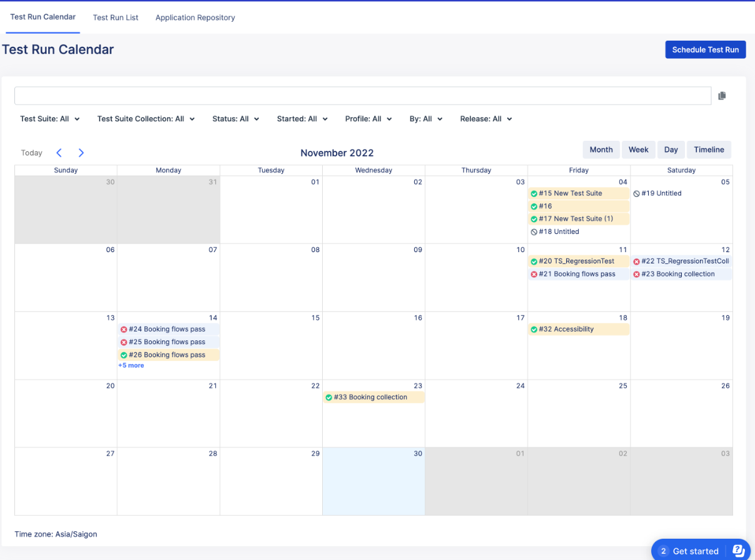The height and width of the screenshot is (560, 755).
Task: Click failed icon of #21 Booking flows pass
Action: click(x=534, y=274)
